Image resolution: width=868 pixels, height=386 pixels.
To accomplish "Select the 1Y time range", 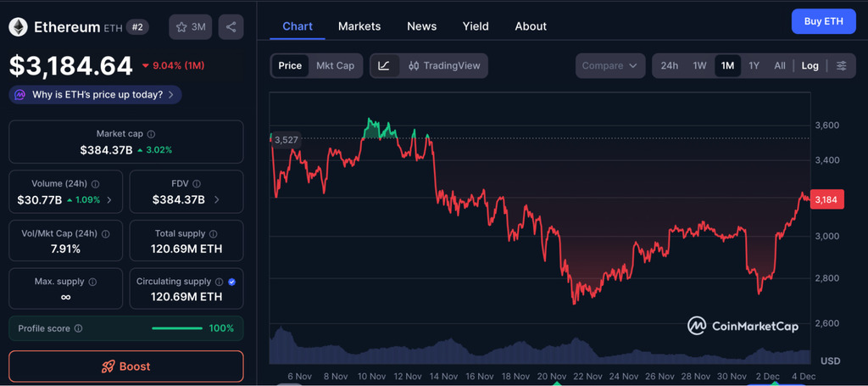I will 754,65.
